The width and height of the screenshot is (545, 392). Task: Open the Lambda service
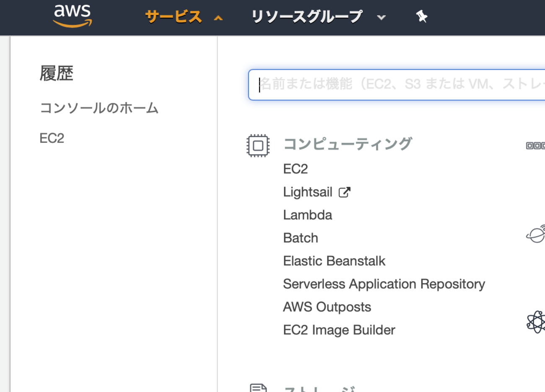pos(308,215)
